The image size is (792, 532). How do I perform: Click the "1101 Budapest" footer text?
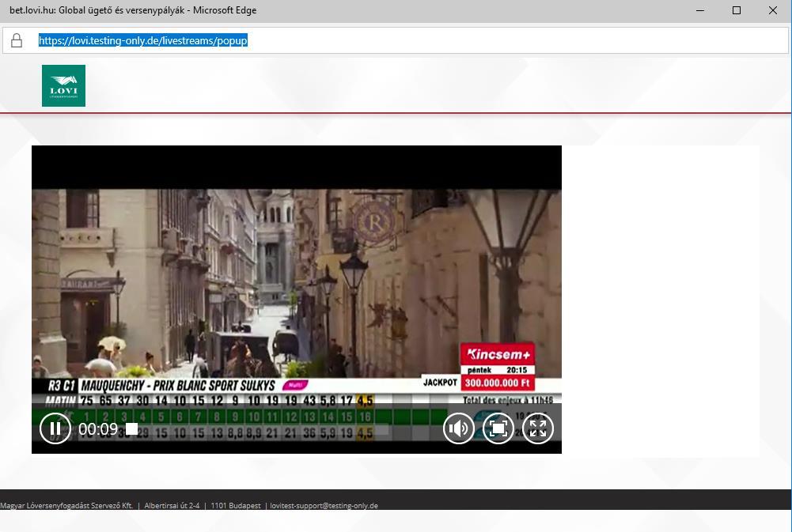[x=236, y=506]
